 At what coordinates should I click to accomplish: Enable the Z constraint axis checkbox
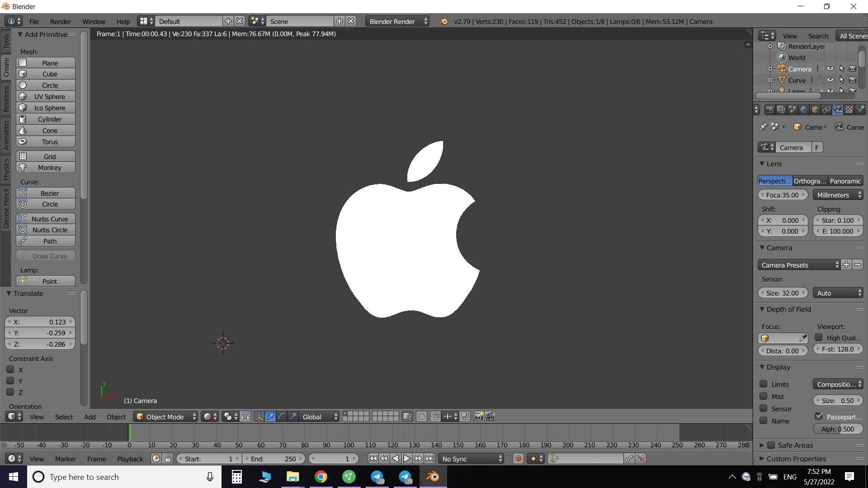[x=10, y=392]
